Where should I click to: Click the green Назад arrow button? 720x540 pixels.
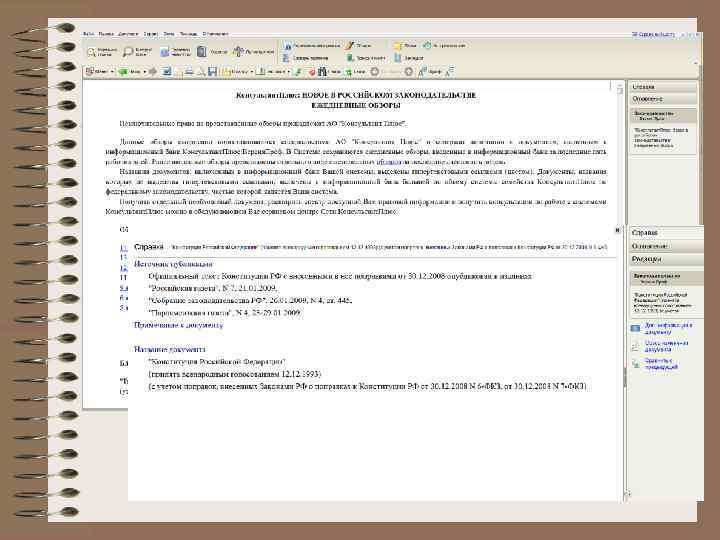[x=129, y=72]
